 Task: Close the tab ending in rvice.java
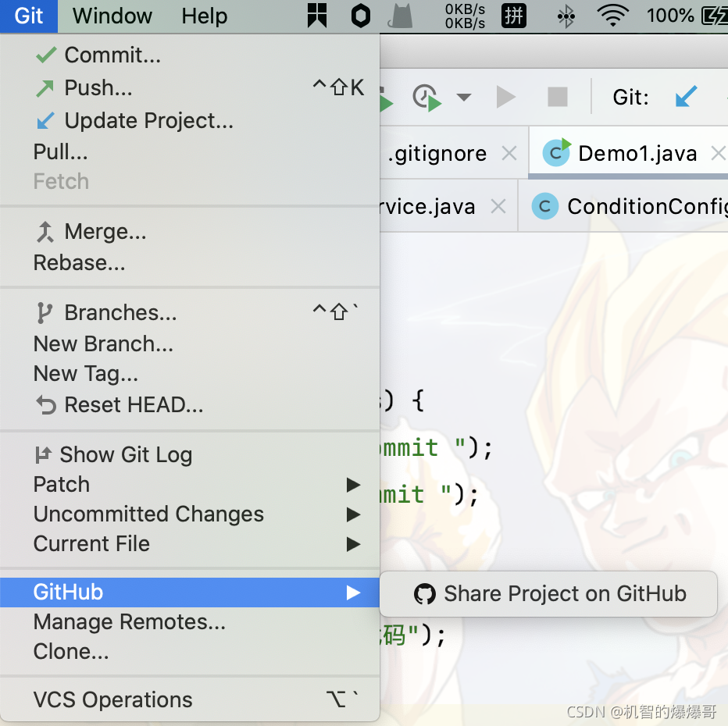[x=498, y=206]
